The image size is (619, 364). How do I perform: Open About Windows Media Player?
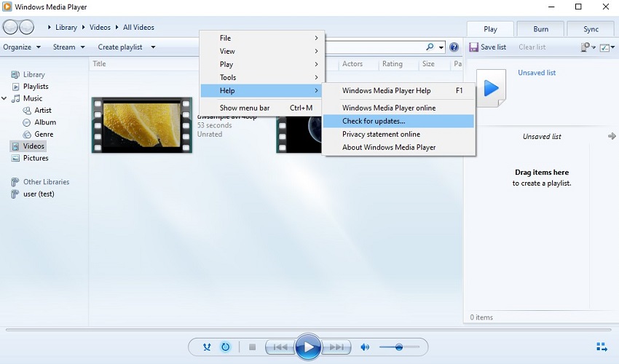(x=389, y=147)
